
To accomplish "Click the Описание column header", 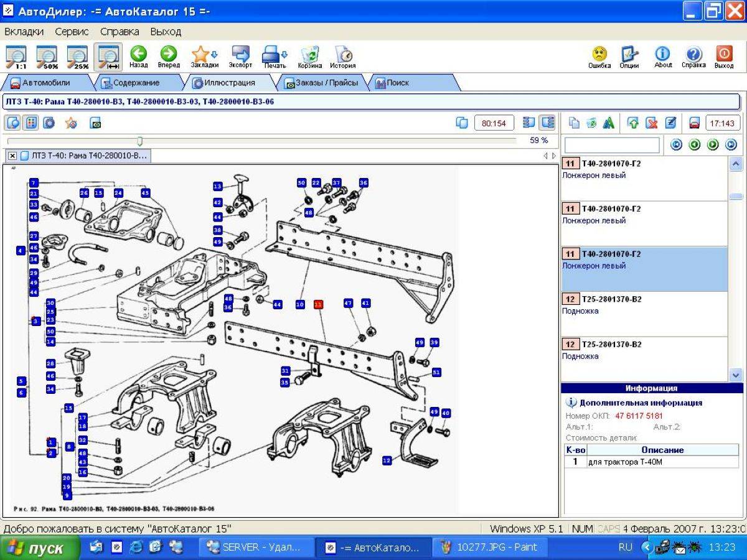I will [x=662, y=450].
